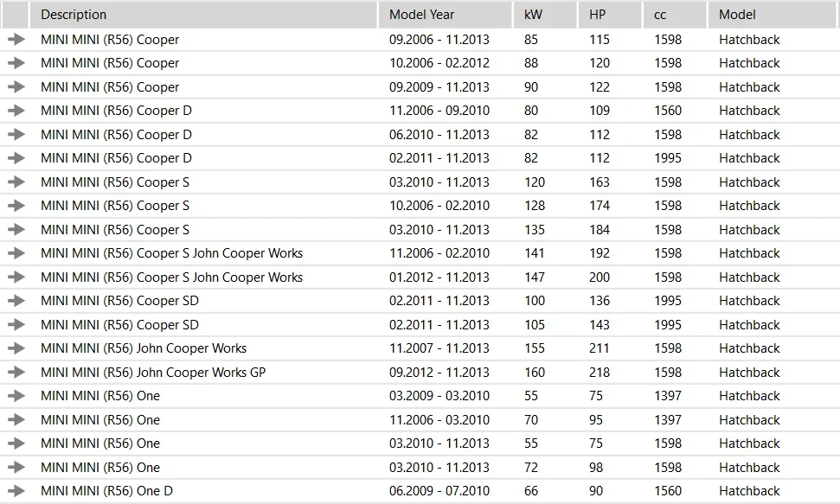Click arrow icon for One D row

tap(16, 491)
